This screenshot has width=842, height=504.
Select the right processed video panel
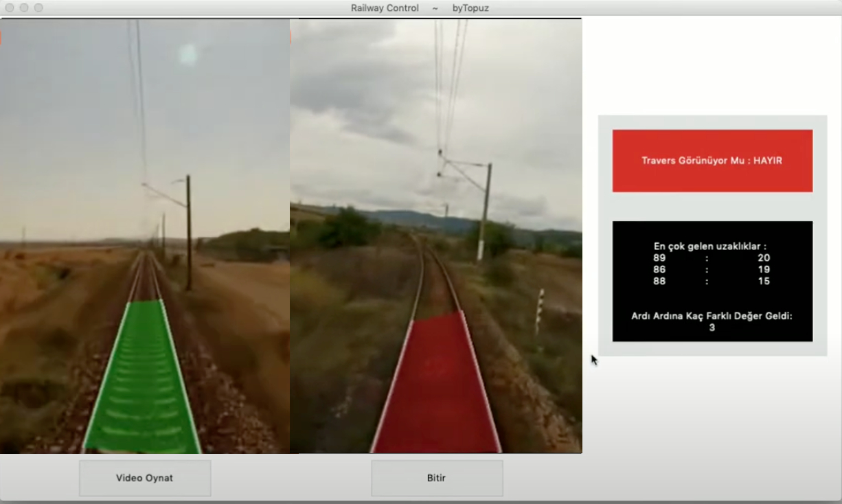click(436, 206)
